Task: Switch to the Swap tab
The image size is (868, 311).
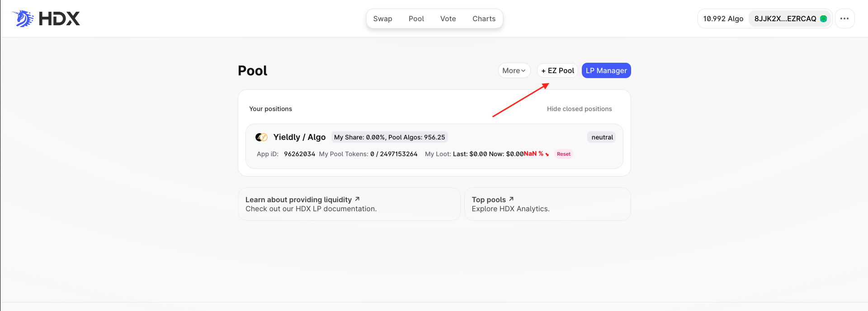Action: tap(382, 19)
